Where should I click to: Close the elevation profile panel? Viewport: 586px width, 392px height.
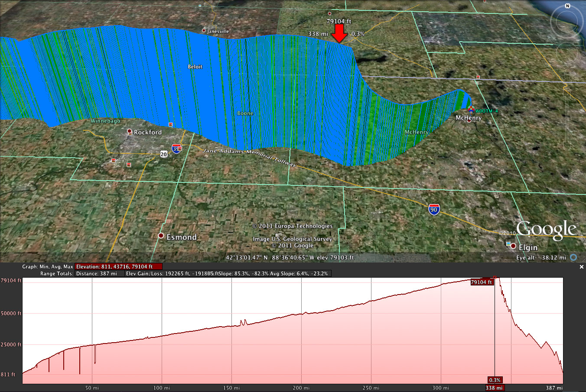(x=582, y=267)
